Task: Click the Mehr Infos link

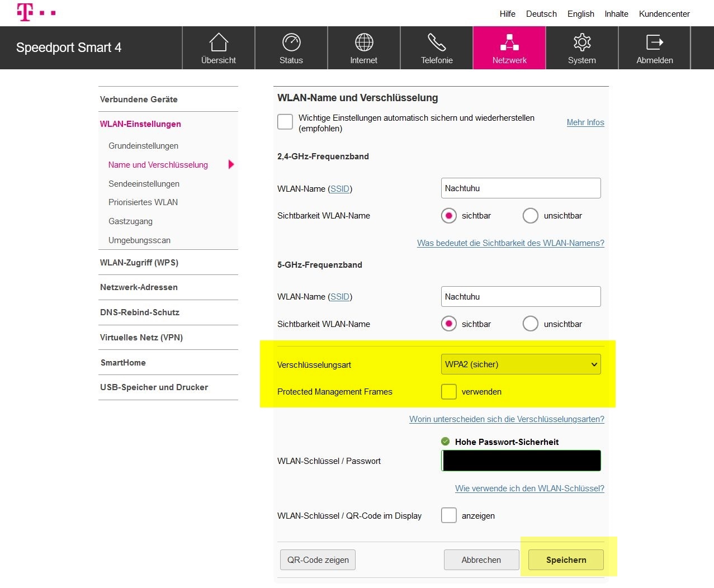Action: 585,122
